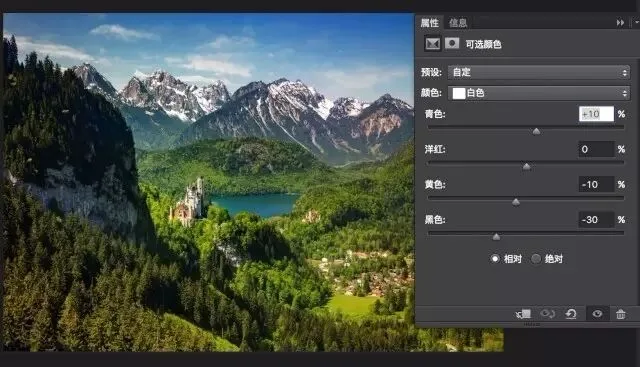
Task: Click the 黄色 slider handle
Action: coord(516,202)
